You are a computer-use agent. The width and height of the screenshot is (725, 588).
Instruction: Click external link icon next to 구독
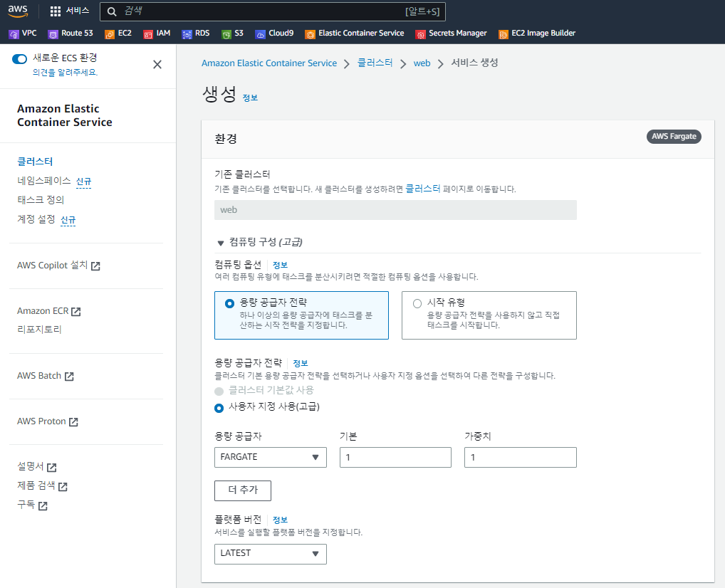click(43, 505)
